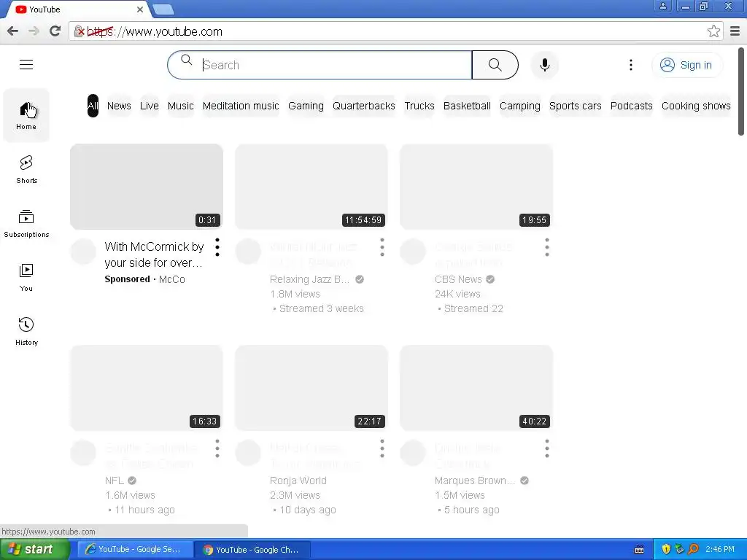Viewport: 747px width, 560px height.
Task: Open the NFL 16:33 video thumbnail
Action: [146, 388]
